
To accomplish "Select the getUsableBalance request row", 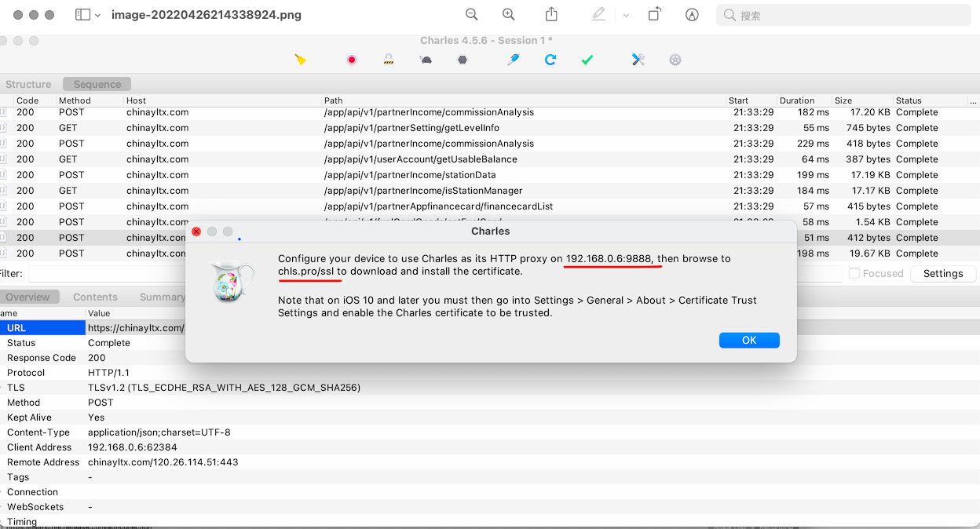I will (490, 159).
